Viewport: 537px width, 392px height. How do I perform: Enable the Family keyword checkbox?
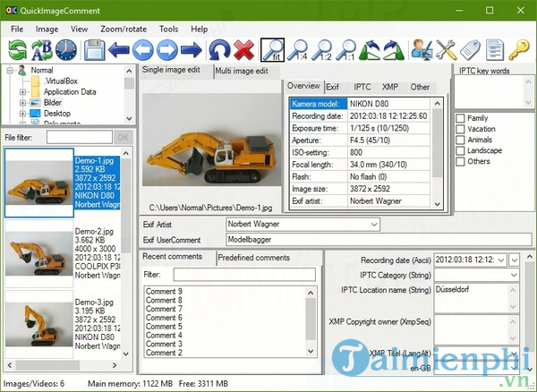(460, 118)
